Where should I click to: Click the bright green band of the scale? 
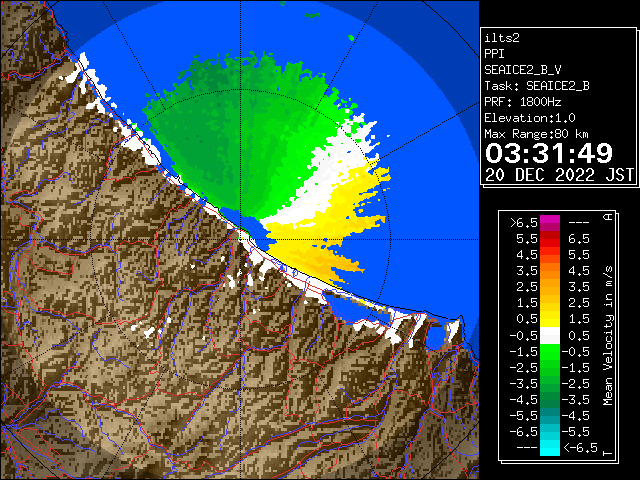click(550, 353)
